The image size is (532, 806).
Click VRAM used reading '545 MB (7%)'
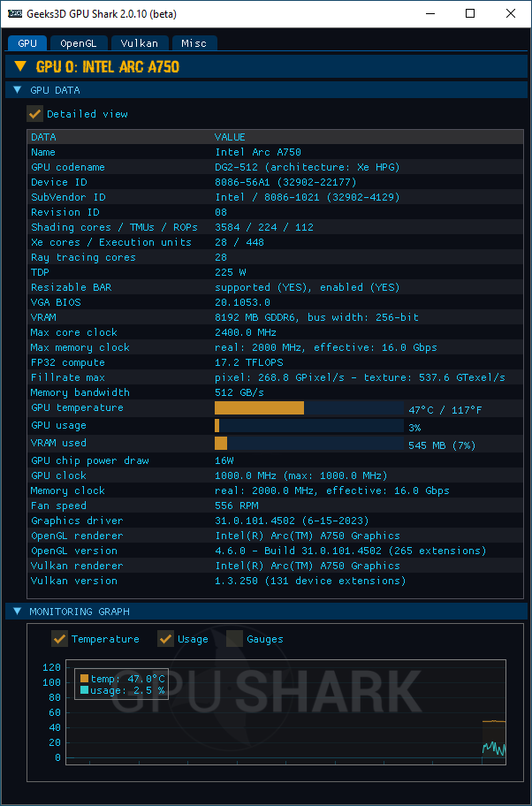442,445
